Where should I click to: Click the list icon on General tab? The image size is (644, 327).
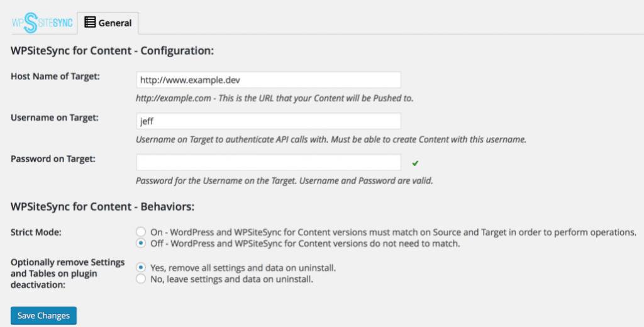coord(90,23)
